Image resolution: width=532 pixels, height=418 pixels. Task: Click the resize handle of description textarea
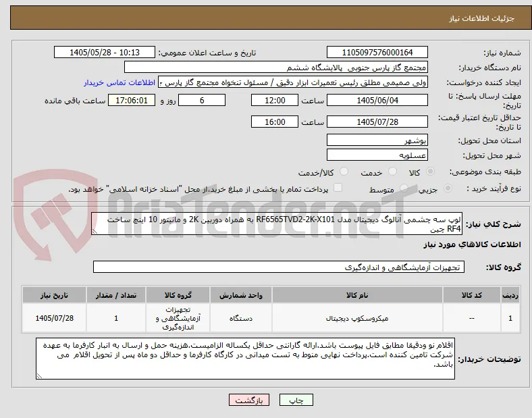pyautogui.click(x=95, y=232)
